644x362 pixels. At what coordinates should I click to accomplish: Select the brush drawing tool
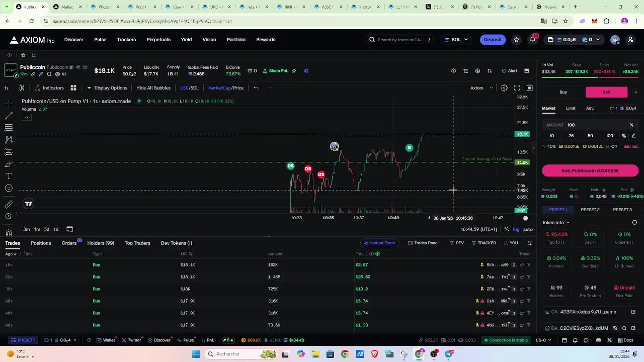tap(9, 164)
